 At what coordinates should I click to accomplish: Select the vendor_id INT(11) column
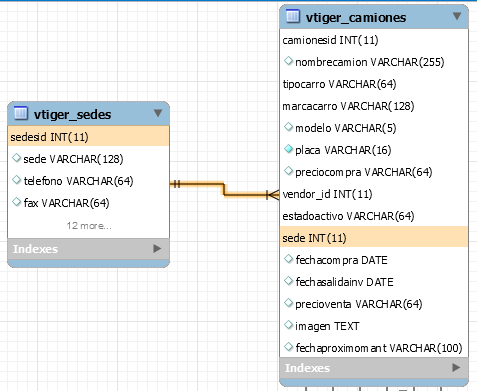point(374,194)
